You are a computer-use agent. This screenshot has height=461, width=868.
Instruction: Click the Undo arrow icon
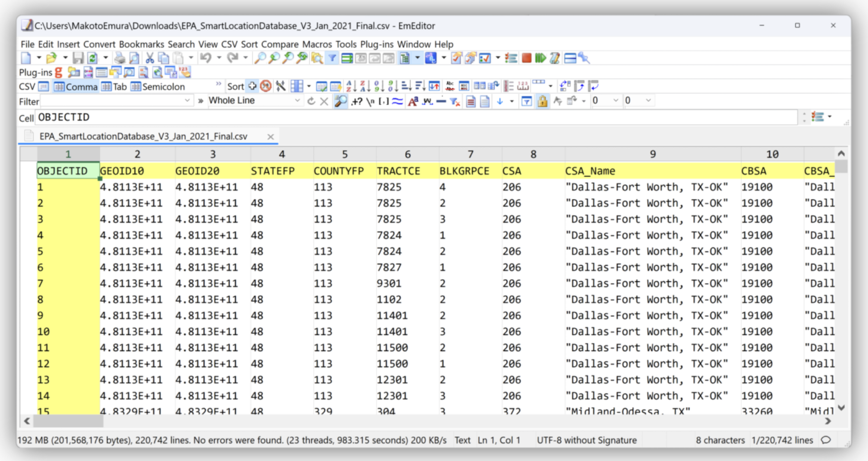[x=205, y=58]
